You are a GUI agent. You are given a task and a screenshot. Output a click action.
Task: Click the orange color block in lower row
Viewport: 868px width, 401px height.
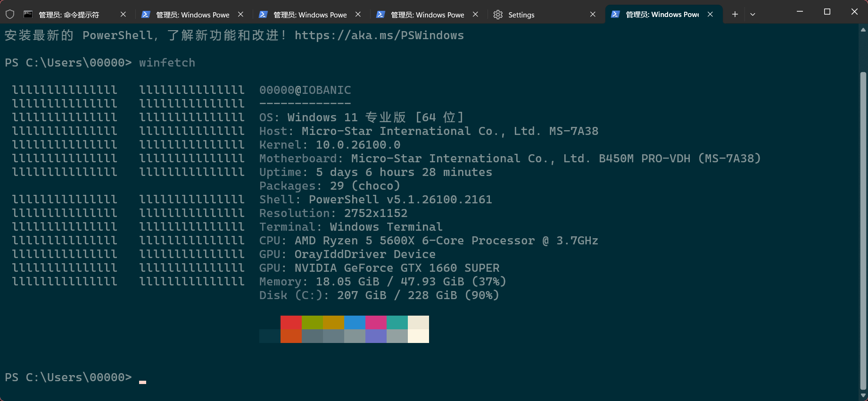point(291,336)
